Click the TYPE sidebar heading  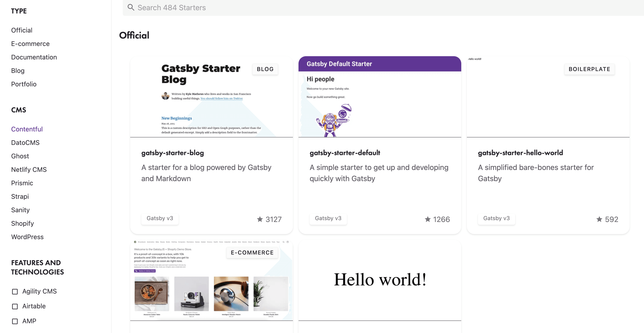19,11
